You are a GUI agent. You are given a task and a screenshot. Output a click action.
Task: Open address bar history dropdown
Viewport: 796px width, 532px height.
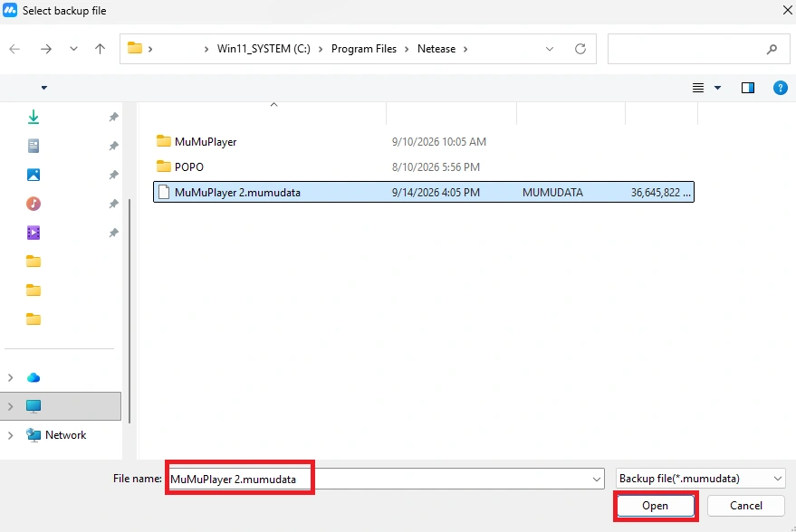coord(550,49)
